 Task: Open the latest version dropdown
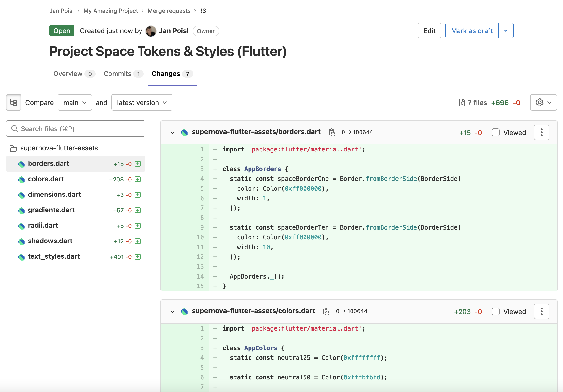tap(142, 102)
